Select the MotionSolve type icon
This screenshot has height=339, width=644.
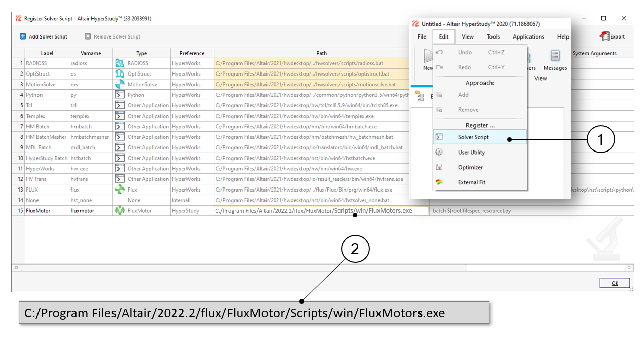120,85
